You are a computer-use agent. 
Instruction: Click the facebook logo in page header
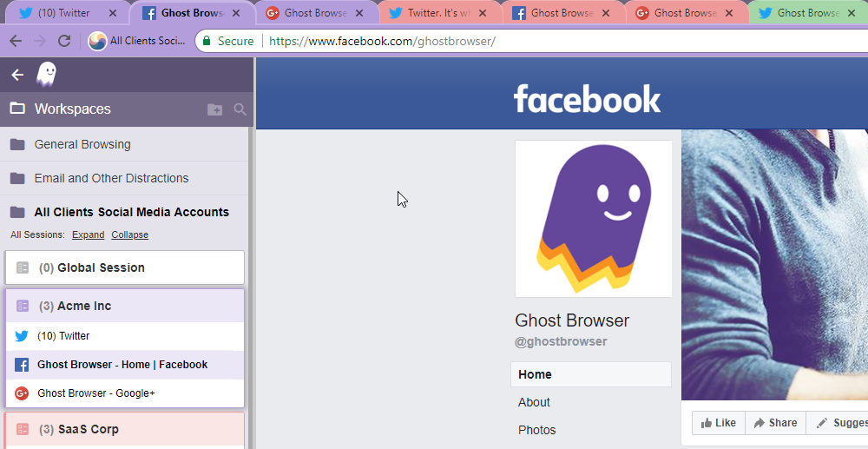click(x=587, y=99)
